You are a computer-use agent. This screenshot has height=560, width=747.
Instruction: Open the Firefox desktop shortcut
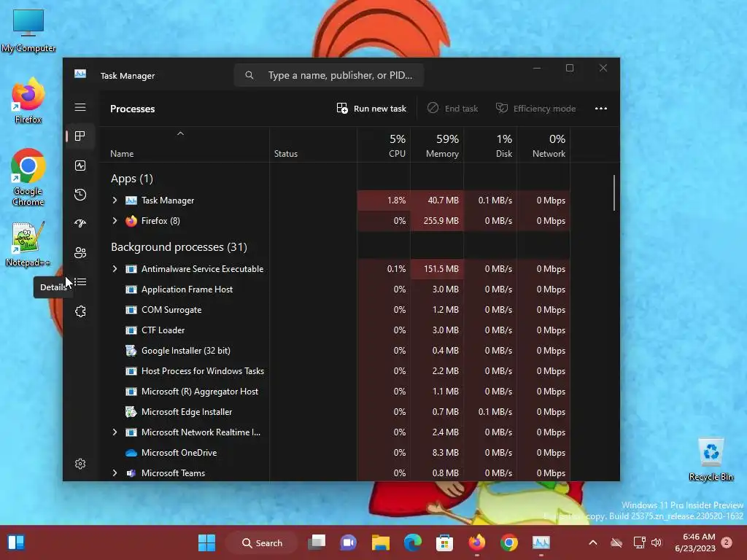[x=28, y=101]
